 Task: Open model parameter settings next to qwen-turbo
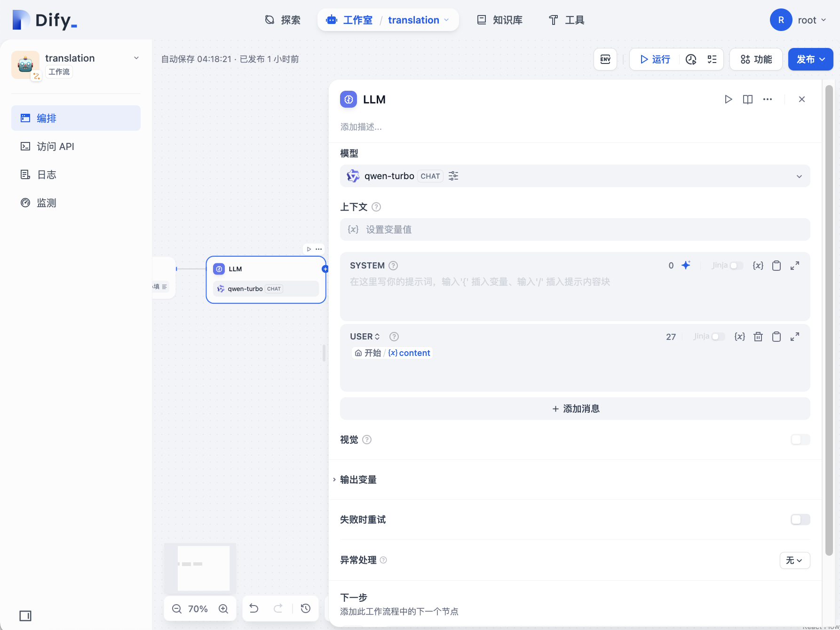pyautogui.click(x=453, y=176)
